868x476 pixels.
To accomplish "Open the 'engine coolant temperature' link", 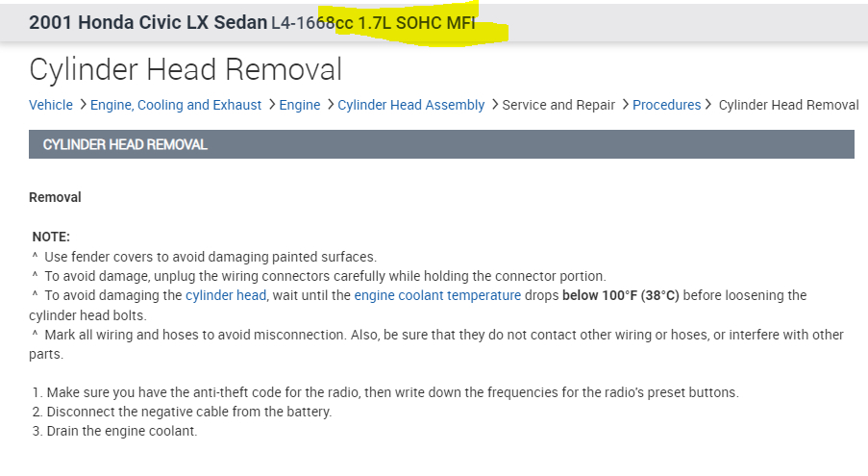I will click(437, 295).
